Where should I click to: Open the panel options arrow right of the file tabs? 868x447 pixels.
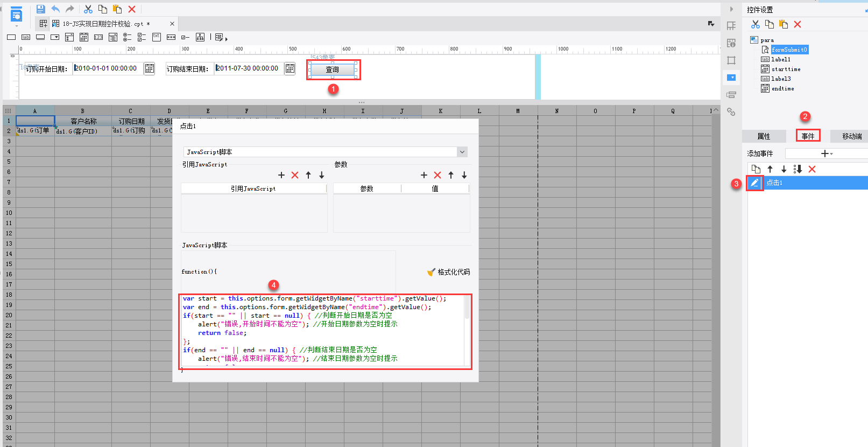711,24
